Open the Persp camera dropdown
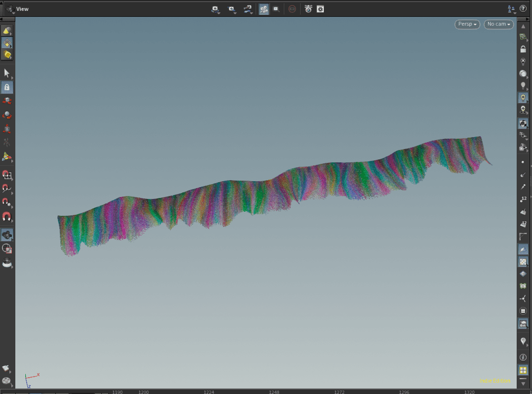 (467, 24)
